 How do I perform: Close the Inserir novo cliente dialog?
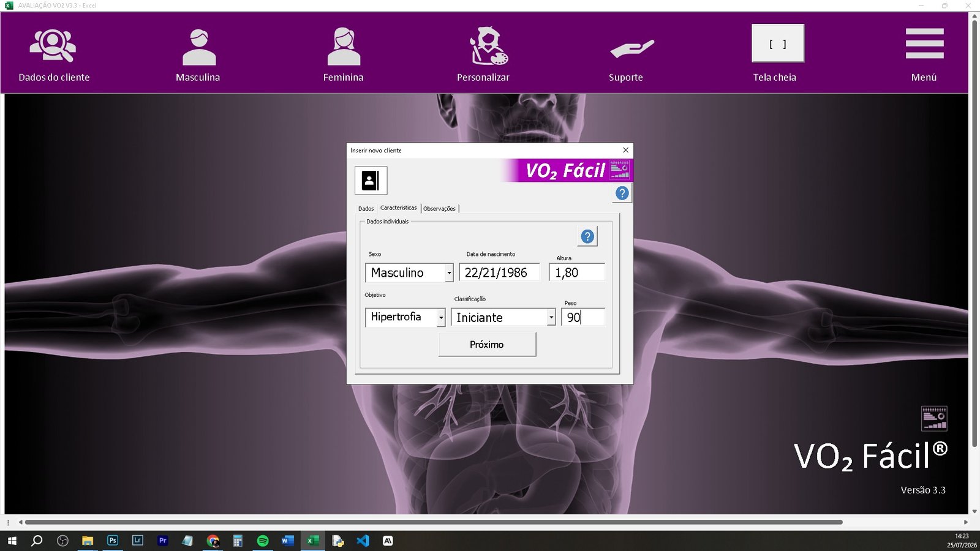point(625,150)
